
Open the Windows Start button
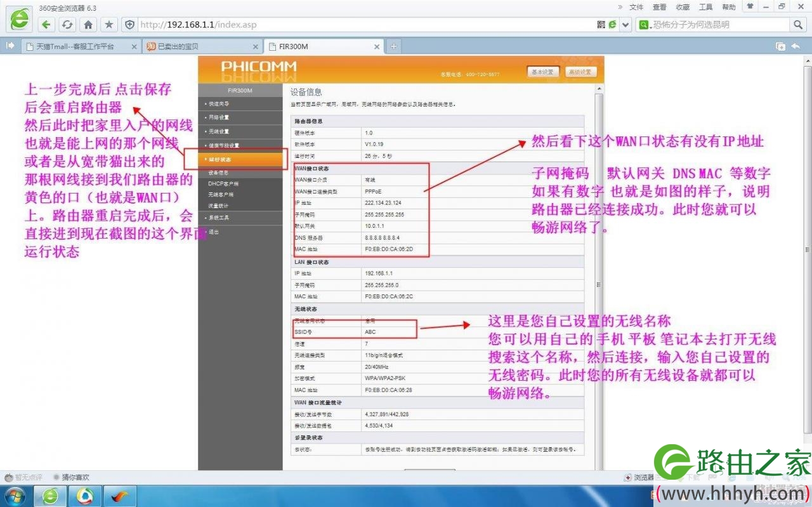point(15,496)
